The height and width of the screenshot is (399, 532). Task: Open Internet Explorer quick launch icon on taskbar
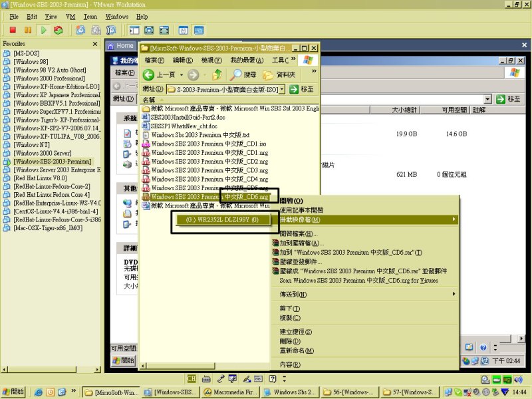(x=39, y=392)
